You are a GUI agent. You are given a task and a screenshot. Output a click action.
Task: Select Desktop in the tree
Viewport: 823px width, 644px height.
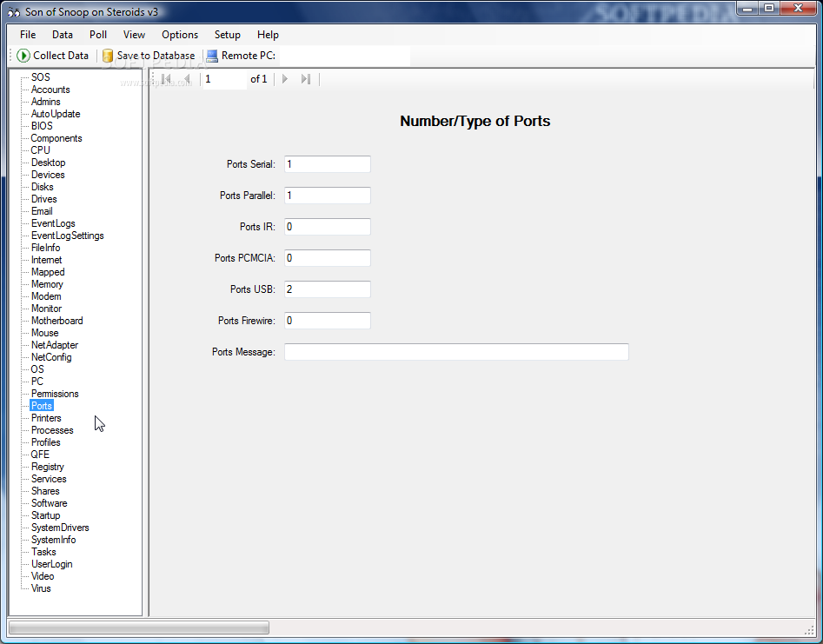pyautogui.click(x=49, y=163)
